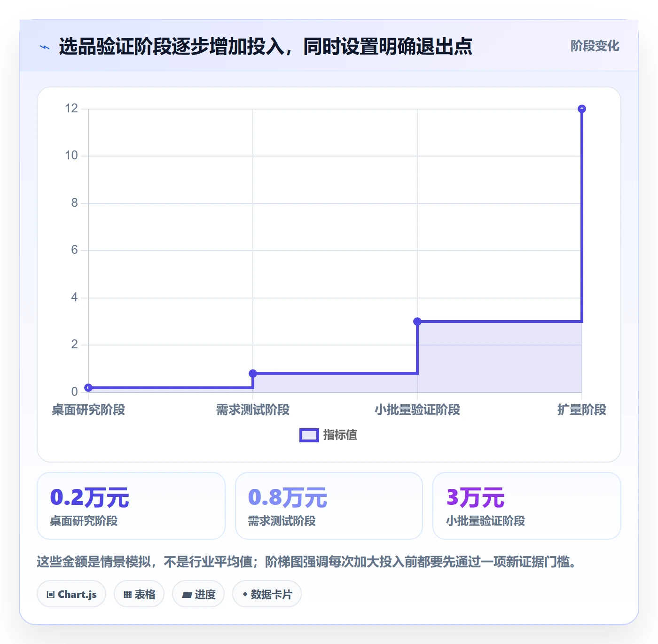This screenshot has height=644, width=658.
Task: Open the 3万元 data card
Action: click(527, 506)
